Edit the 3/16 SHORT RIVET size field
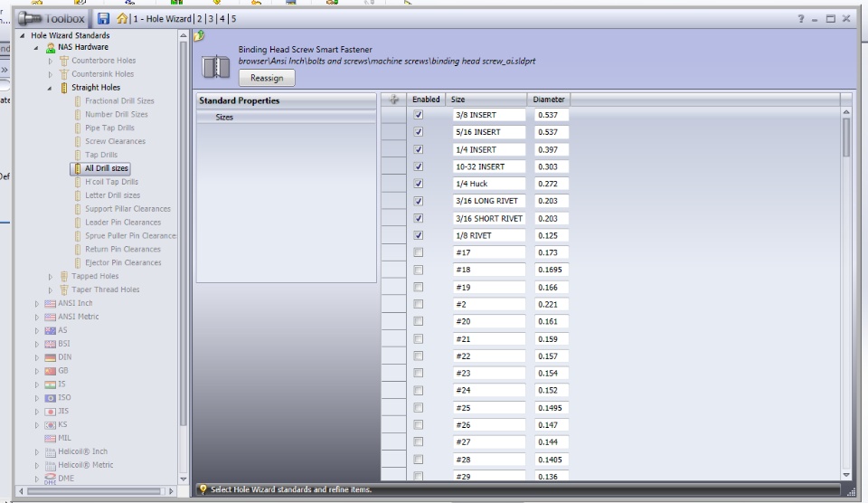Screen dimensions: 868x503 pyautogui.click(x=489, y=218)
